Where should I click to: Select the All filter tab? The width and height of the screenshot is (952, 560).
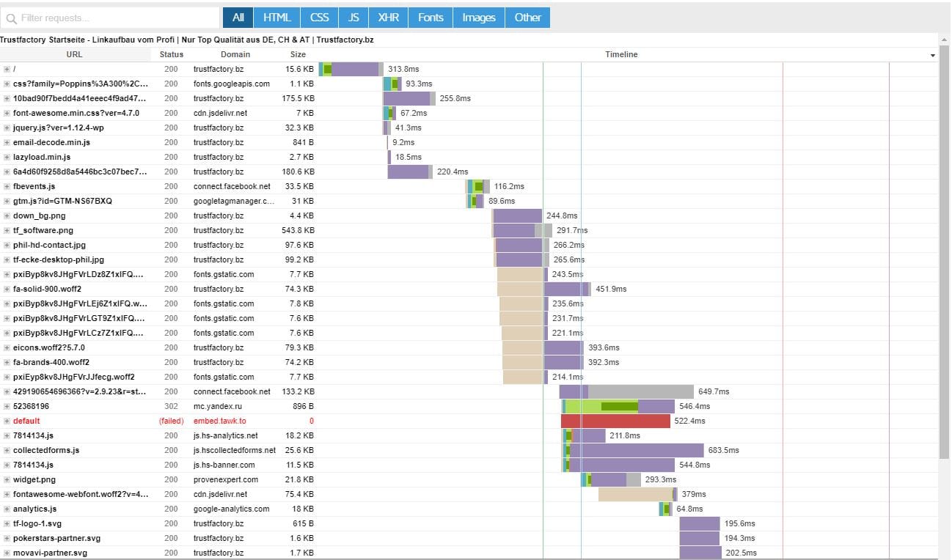click(x=238, y=18)
